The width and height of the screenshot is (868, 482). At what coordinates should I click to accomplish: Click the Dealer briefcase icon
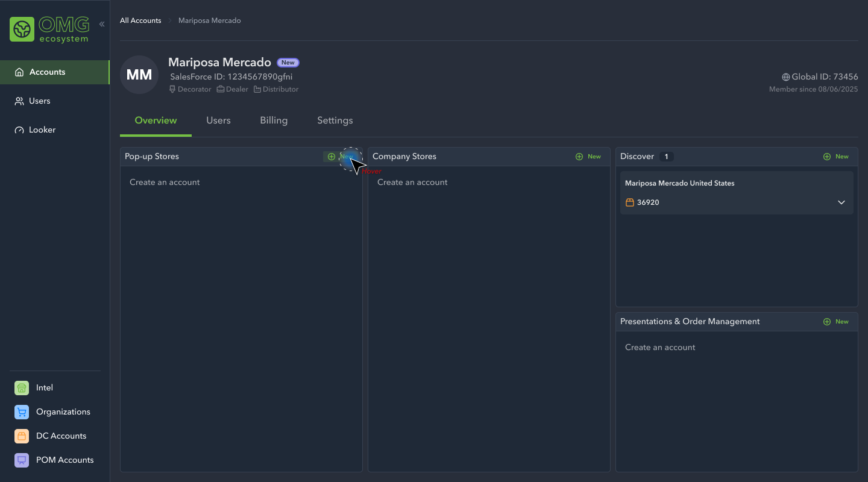click(221, 89)
